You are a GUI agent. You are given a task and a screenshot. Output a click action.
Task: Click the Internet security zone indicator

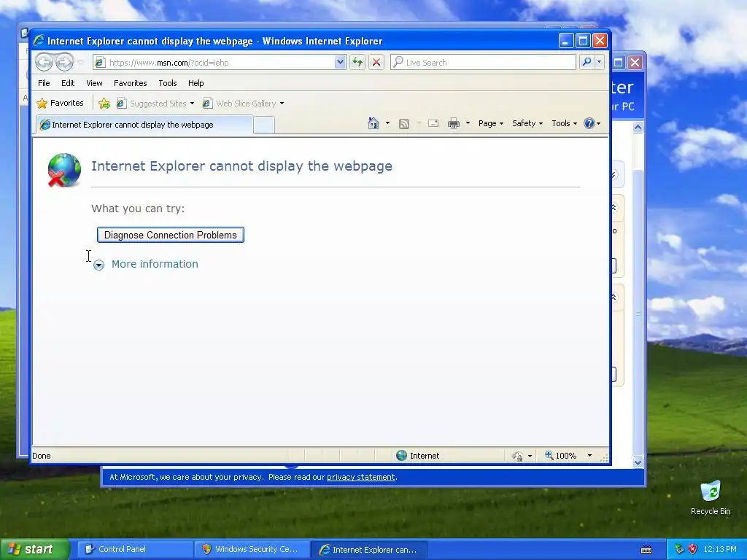(418, 456)
